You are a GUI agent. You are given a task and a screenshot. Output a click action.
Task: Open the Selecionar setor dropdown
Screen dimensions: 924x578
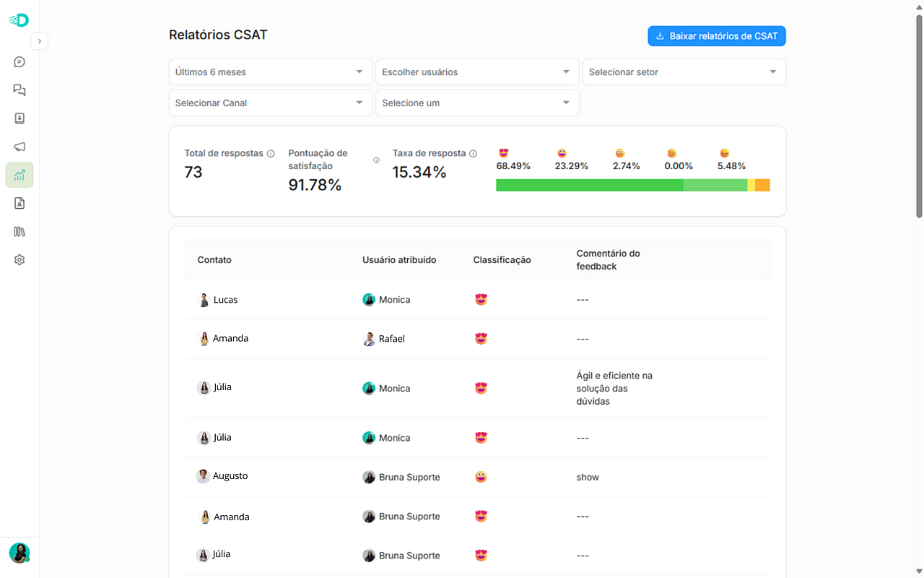[683, 72]
